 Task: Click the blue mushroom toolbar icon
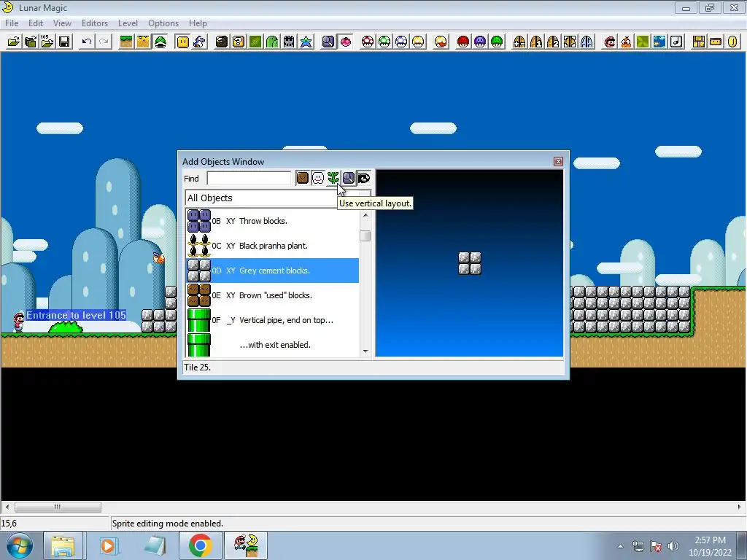point(401,42)
